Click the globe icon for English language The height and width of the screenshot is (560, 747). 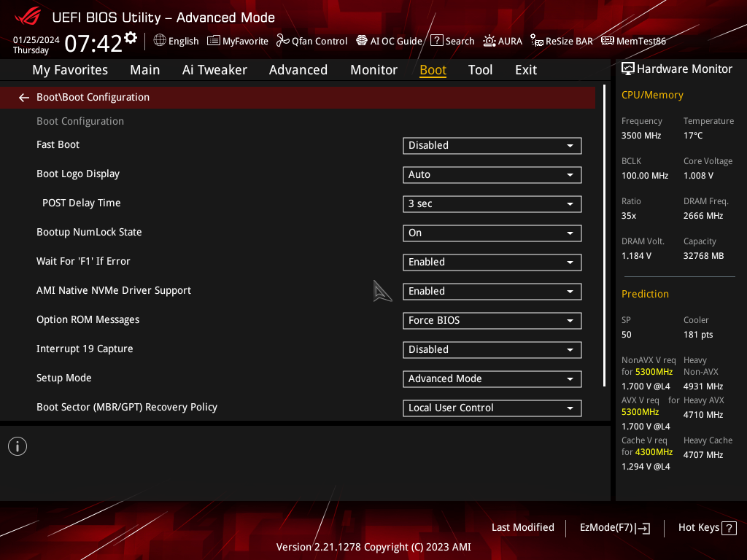click(x=160, y=41)
